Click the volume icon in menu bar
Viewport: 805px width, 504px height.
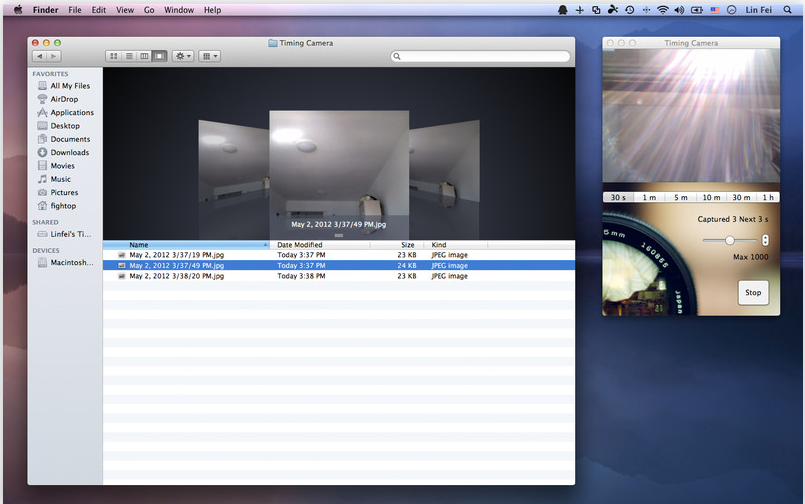point(681,9)
